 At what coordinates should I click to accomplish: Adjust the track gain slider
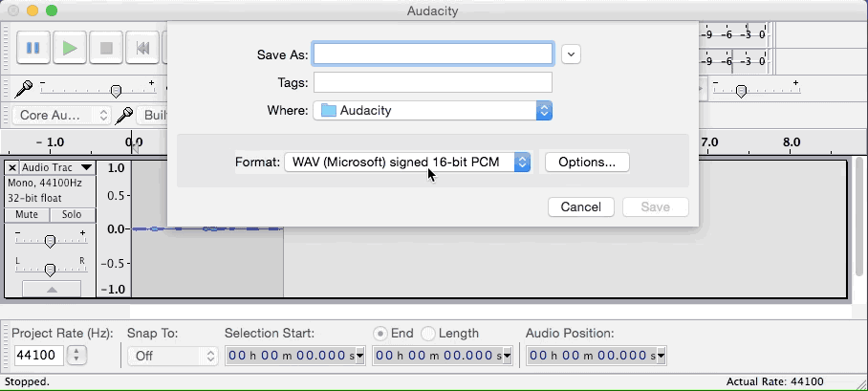51,241
